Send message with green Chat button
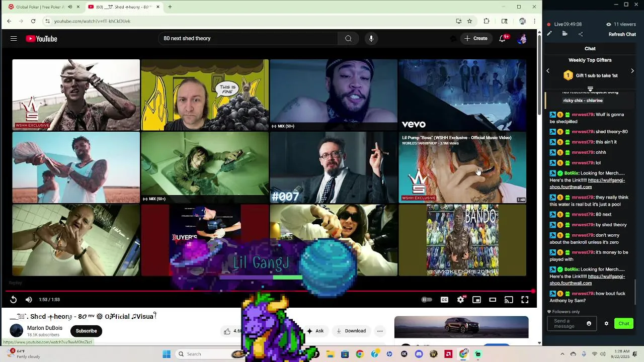 624,324
